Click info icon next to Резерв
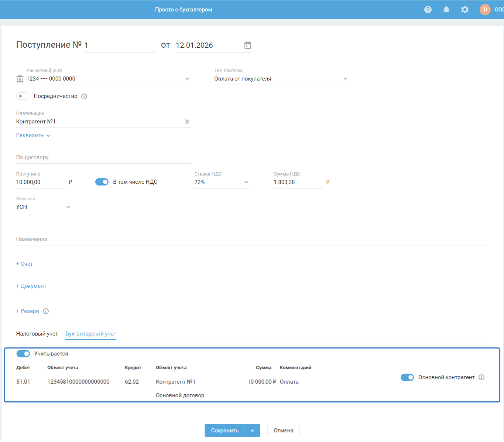 pos(46,311)
